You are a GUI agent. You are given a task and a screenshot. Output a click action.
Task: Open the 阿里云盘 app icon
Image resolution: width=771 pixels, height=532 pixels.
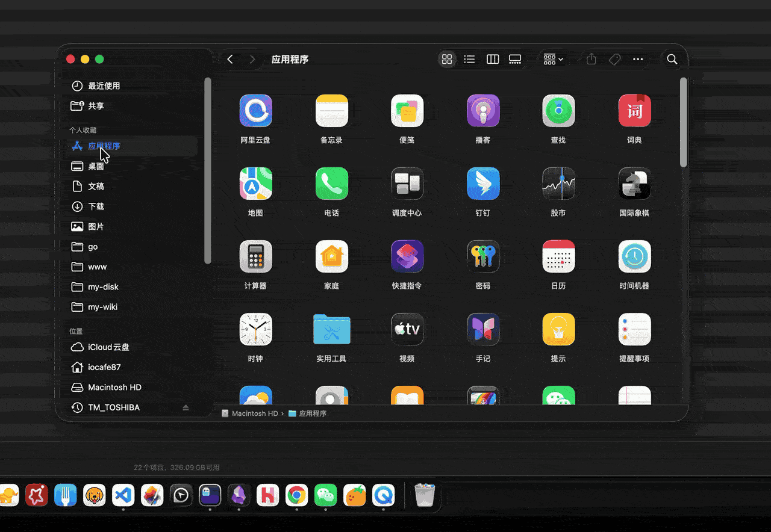(x=255, y=111)
